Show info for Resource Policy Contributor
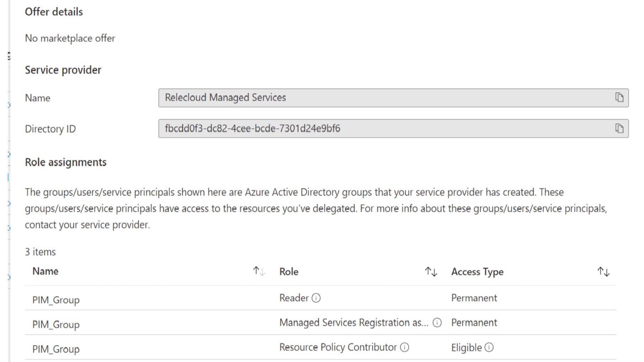644x362 pixels. tap(404, 347)
